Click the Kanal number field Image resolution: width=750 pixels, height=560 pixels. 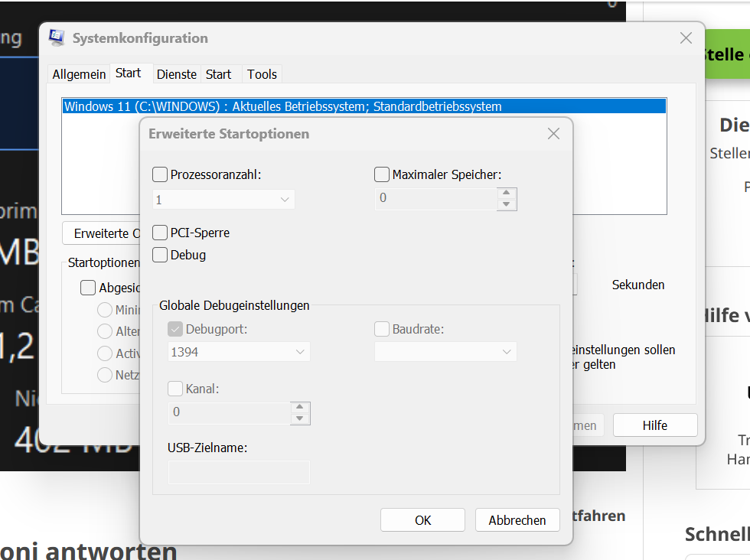(229, 412)
